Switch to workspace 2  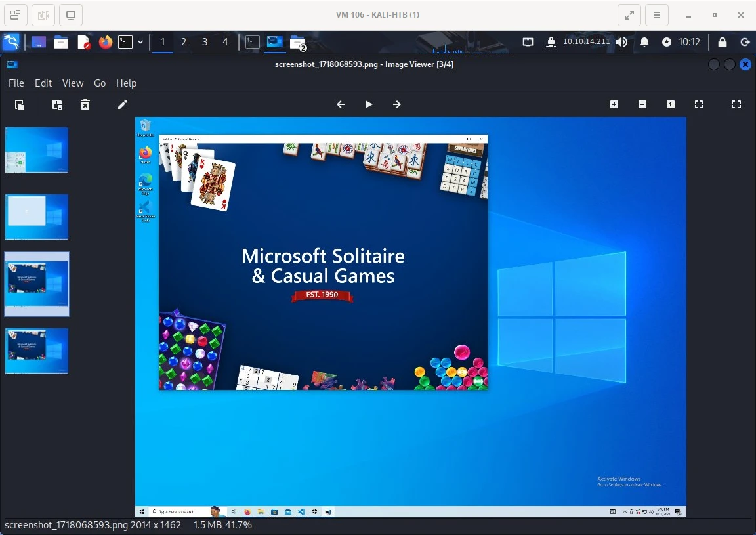point(184,42)
